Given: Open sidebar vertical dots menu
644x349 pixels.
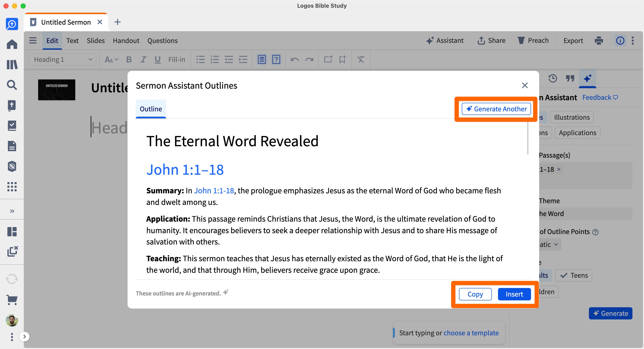Looking at the screenshot, I should pyautogui.click(x=12, y=337).
